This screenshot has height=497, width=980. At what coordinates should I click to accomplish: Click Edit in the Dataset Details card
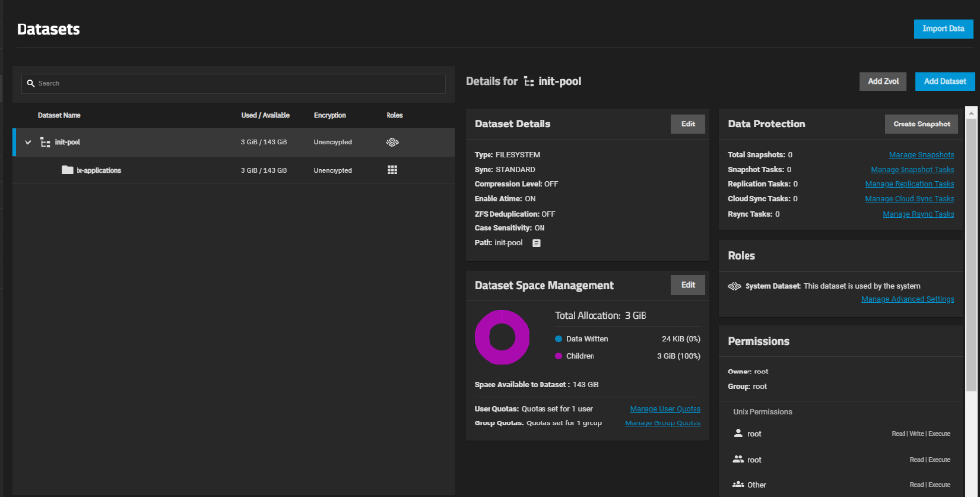pos(688,124)
